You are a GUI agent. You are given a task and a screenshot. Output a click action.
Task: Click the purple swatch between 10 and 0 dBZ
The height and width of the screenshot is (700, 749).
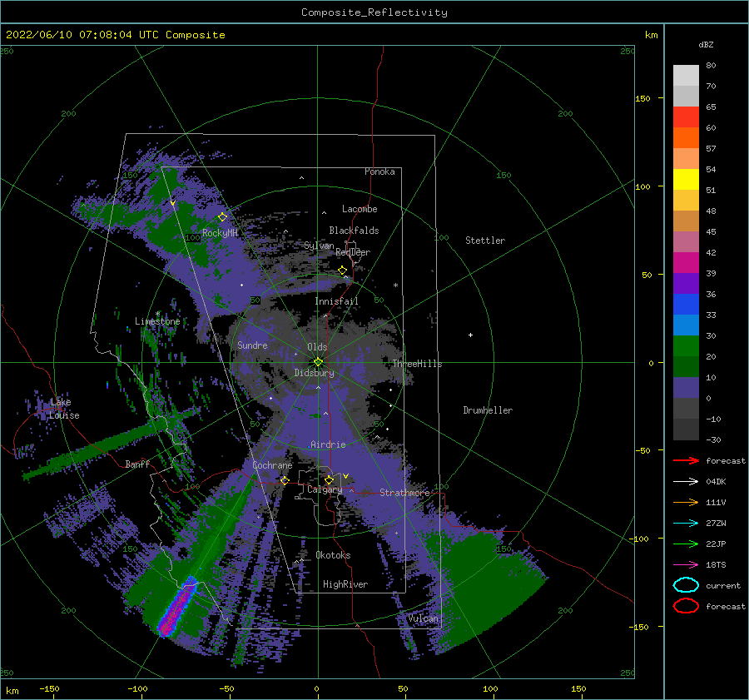[x=686, y=388]
